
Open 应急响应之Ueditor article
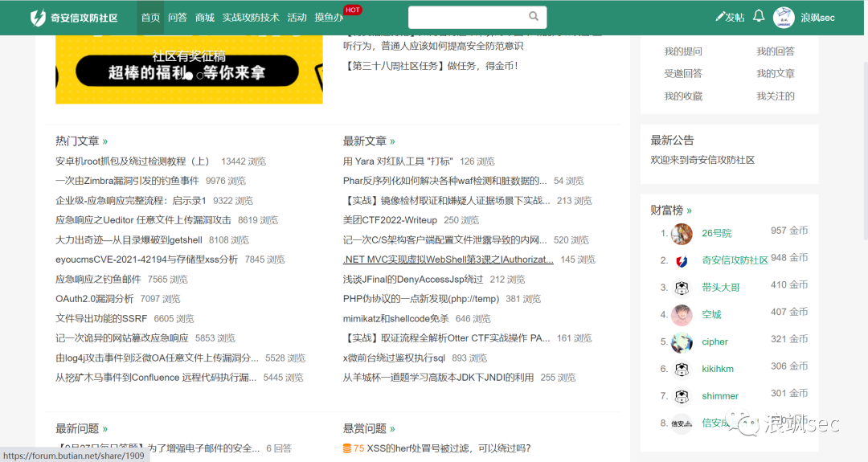click(x=143, y=220)
